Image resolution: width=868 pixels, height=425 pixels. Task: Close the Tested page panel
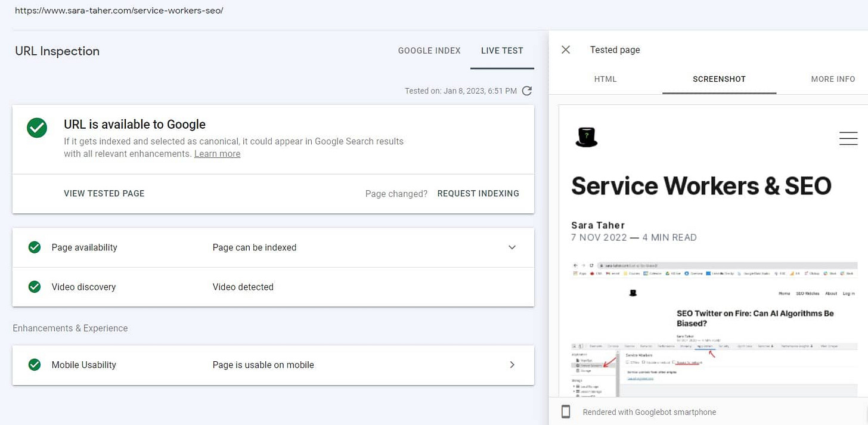pos(565,49)
